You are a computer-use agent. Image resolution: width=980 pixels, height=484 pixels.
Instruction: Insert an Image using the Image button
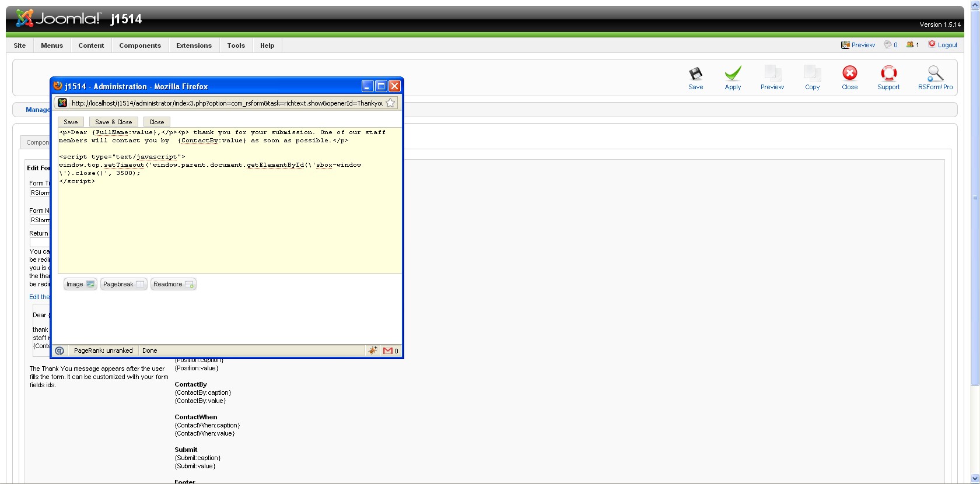80,284
